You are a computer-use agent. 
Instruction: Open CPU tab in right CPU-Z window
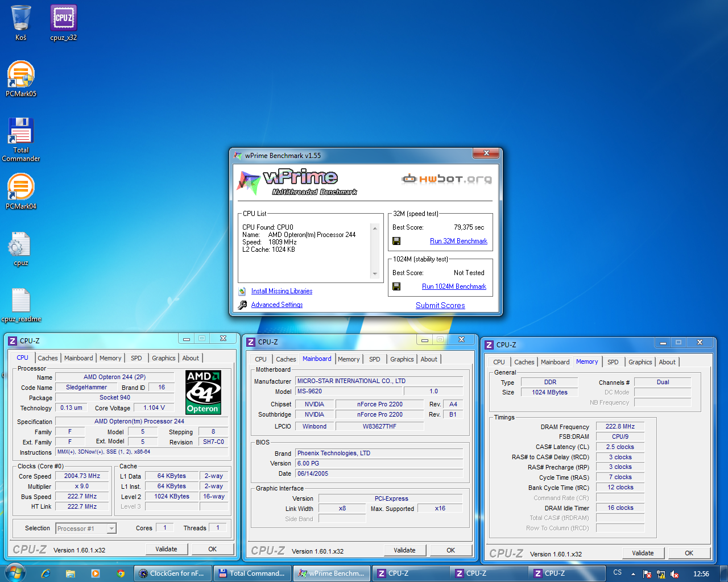coord(499,362)
